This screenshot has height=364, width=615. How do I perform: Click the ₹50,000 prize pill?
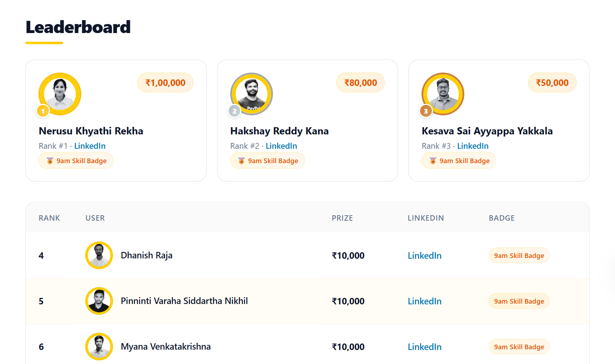552,83
